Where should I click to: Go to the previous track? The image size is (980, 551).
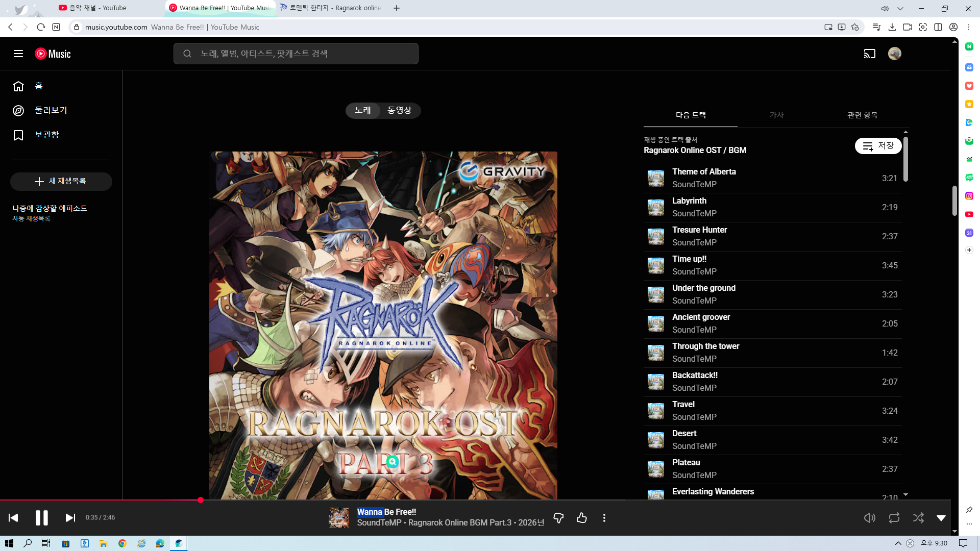[x=14, y=518]
